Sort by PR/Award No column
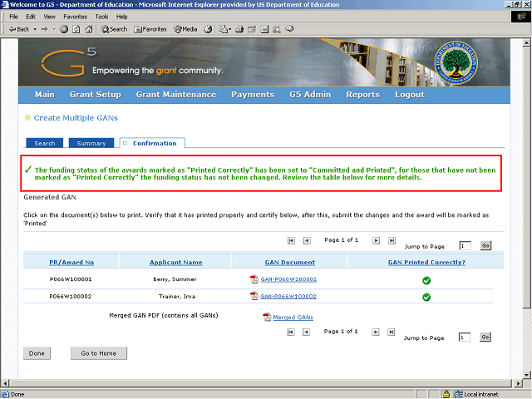Screen dimensions: 532x399 pyautogui.click(x=71, y=263)
